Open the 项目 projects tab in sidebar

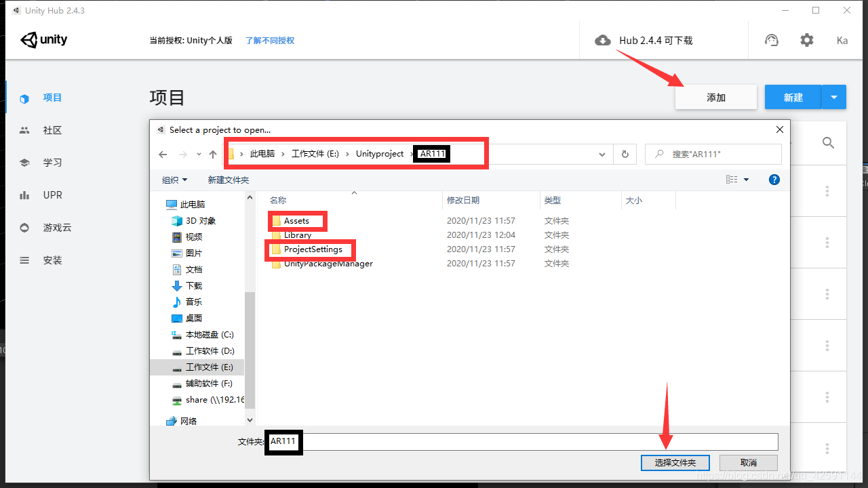point(52,98)
